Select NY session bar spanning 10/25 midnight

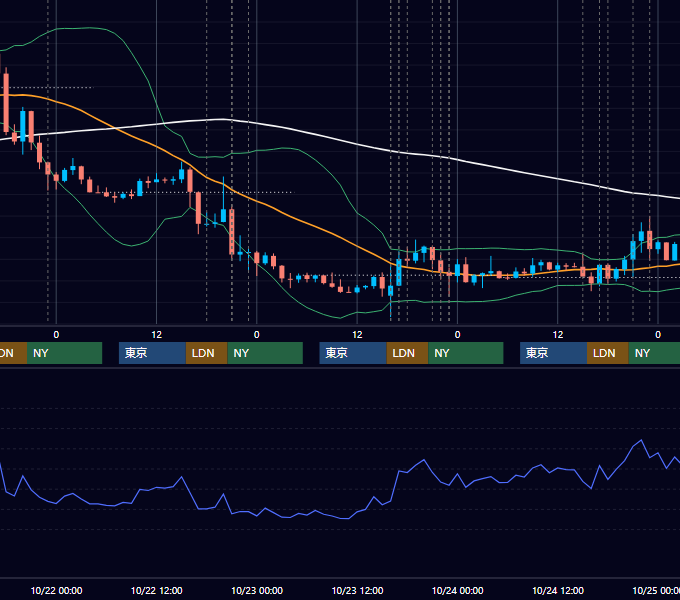(x=654, y=353)
